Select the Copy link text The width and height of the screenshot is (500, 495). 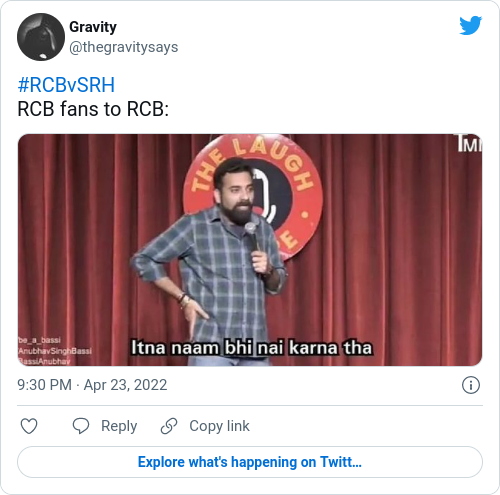click(x=219, y=426)
